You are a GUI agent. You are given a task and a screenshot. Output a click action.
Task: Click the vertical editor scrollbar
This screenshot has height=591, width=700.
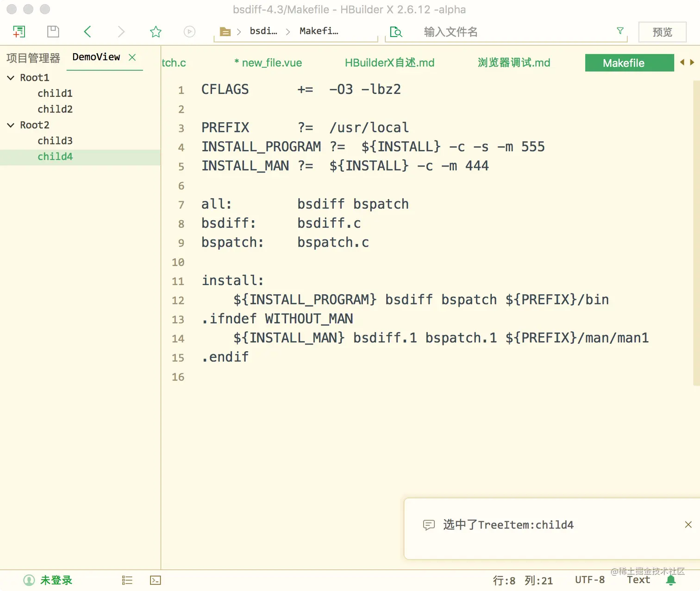click(x=696, y=233)
